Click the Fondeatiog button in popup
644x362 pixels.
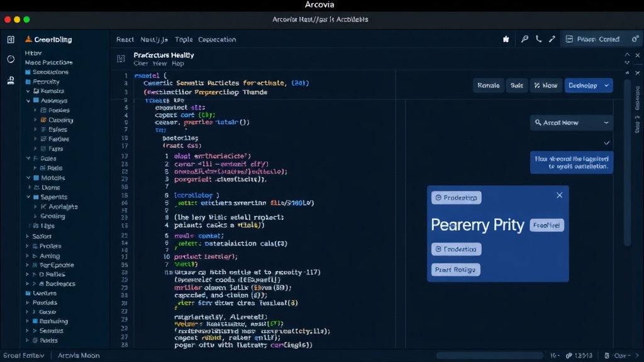coord(457,249)
